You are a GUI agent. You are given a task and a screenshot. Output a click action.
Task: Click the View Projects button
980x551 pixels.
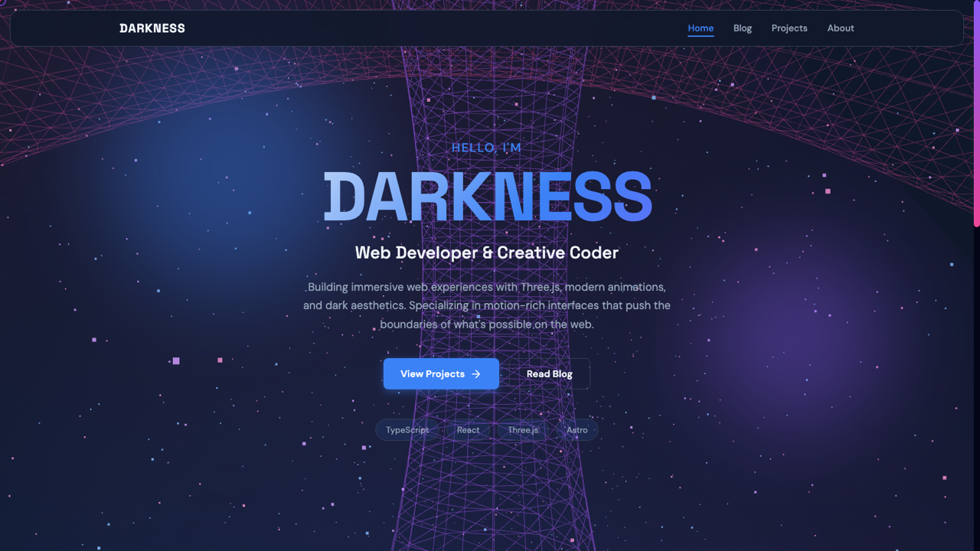[x=441, y=373]
